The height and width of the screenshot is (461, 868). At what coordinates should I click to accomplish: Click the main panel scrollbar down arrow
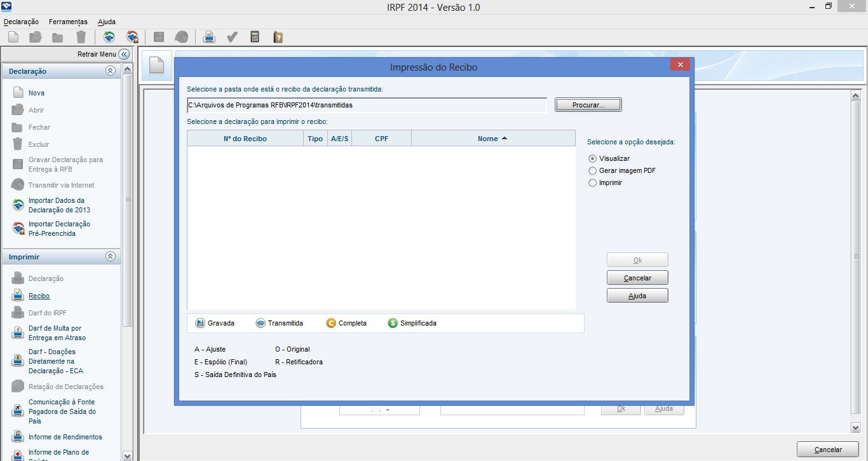[x=855, y=428]
